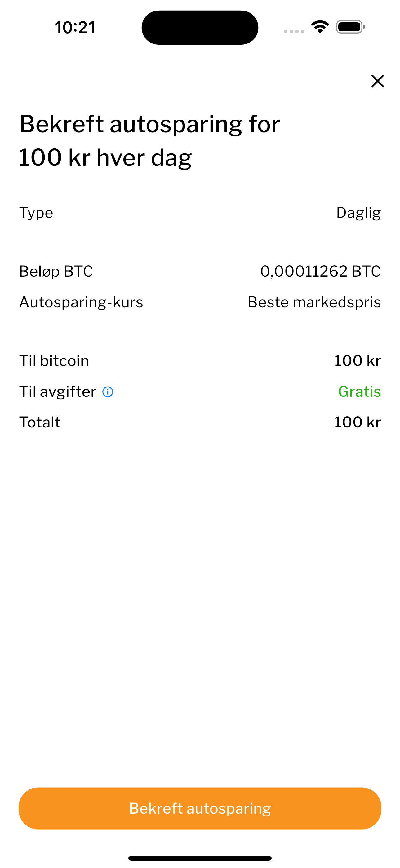The width and height of the screenshot is (400, 868).
Task: Tap the Til bitcoin 100 kr amount
Action: [357, 361]
